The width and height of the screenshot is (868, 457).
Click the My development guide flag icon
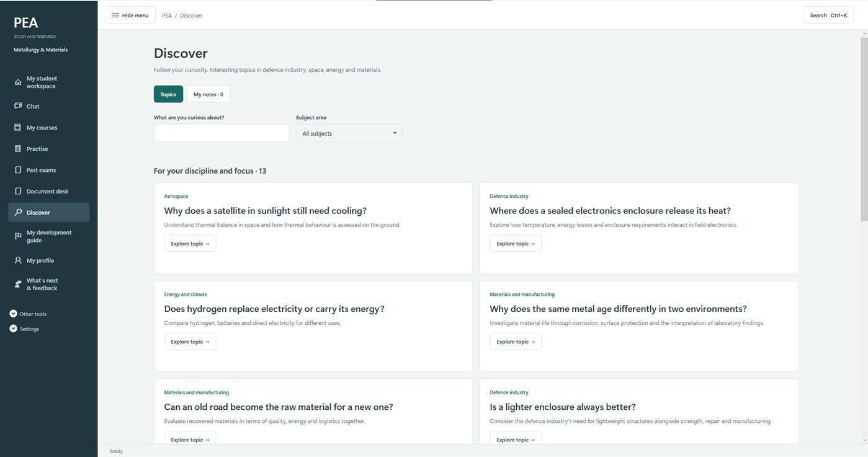(18, 236)
